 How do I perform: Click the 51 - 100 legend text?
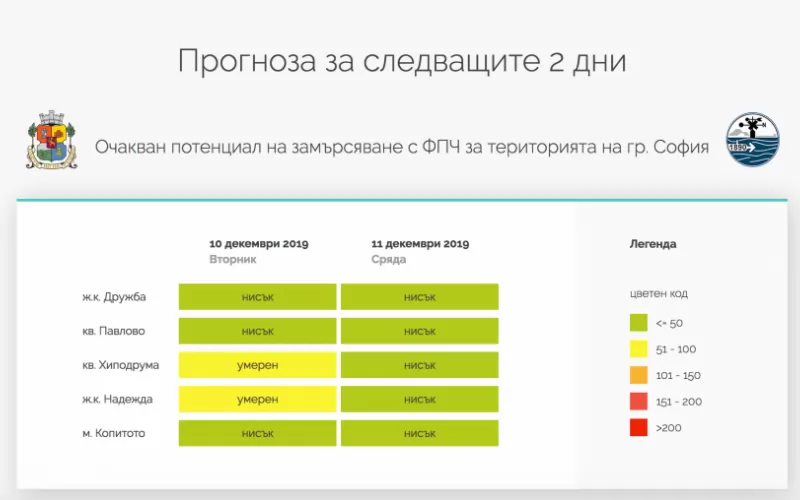coord(676,349)
